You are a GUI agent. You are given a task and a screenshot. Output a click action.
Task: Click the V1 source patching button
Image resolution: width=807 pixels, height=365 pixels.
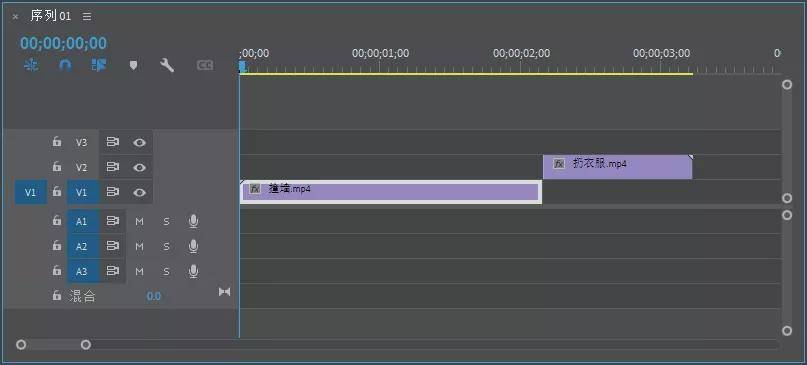coord(30,192)
